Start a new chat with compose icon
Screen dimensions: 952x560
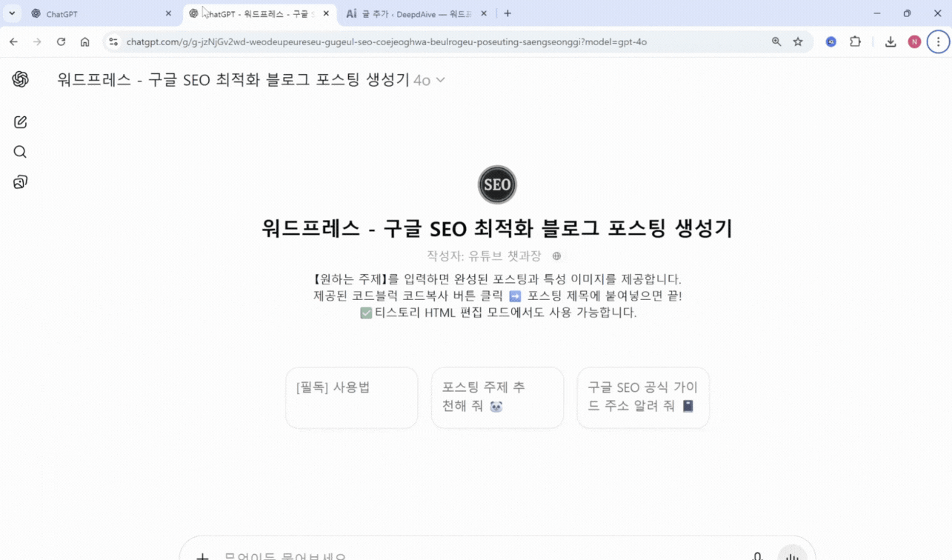point(20,122)
